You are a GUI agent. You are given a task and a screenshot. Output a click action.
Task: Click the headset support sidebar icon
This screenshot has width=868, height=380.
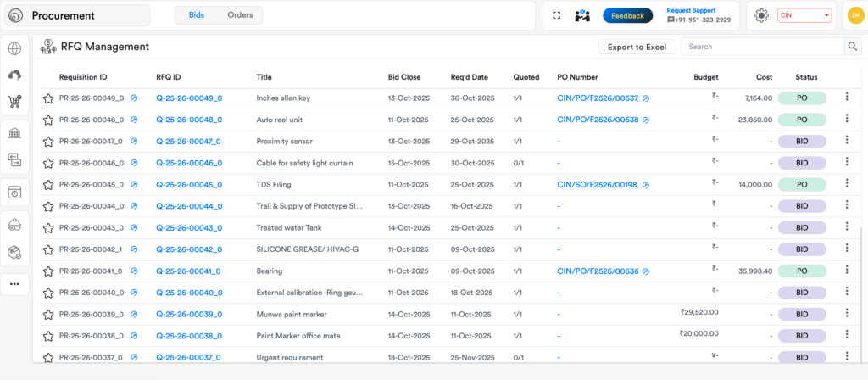14,75
